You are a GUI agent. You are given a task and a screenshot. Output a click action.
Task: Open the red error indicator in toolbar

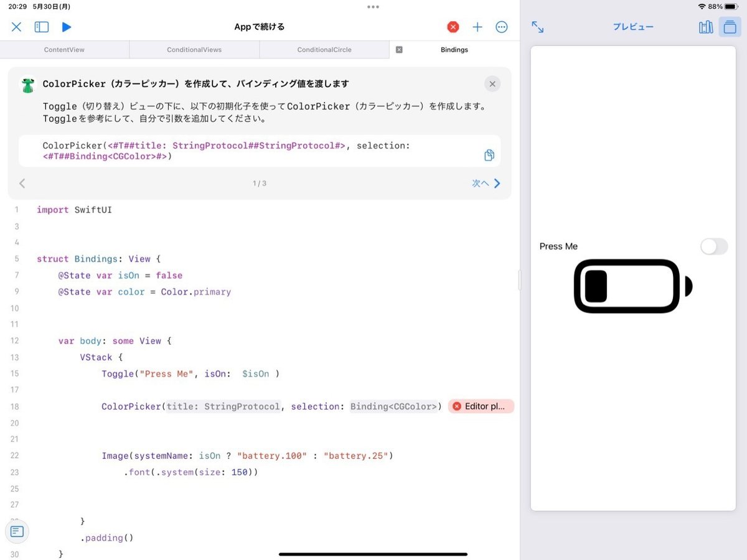453,27
